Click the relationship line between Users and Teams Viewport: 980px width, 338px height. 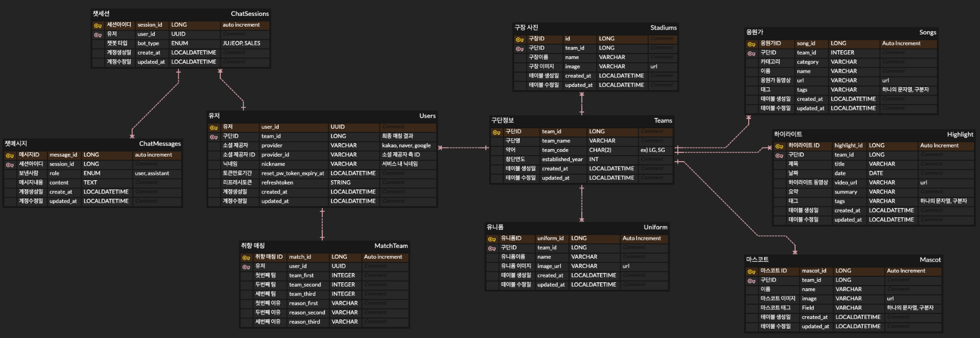tap(464, 147)
